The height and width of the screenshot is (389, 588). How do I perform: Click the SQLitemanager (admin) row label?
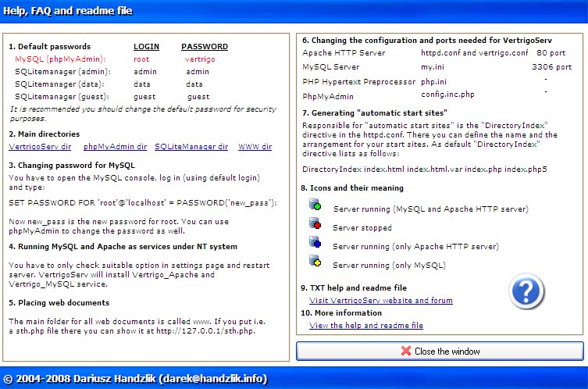pyautogui.click(x=62, y=72)
